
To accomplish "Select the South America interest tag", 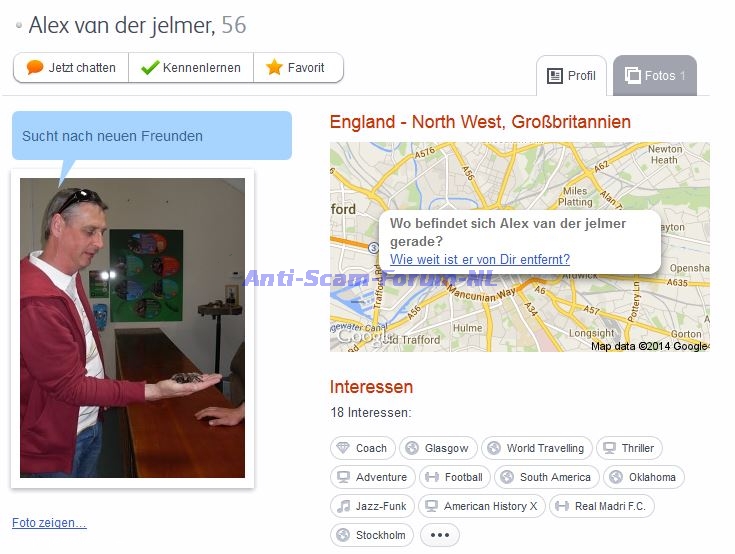I will (546, 477).
